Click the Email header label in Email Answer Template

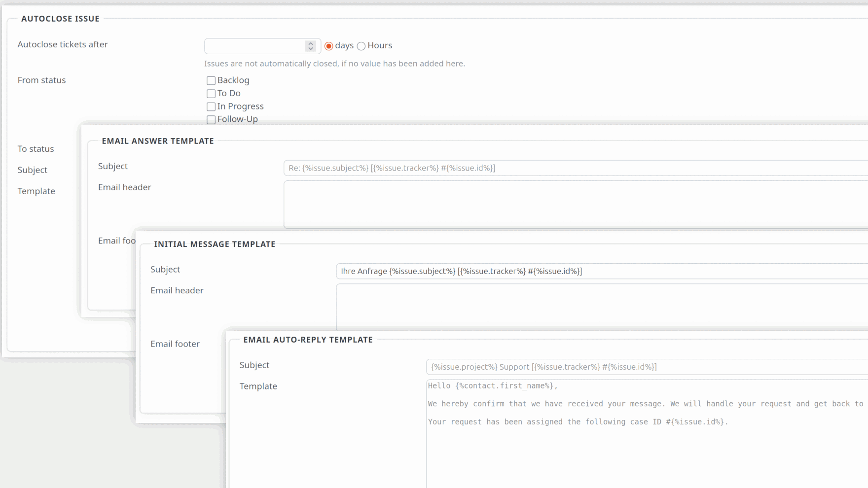125,187
